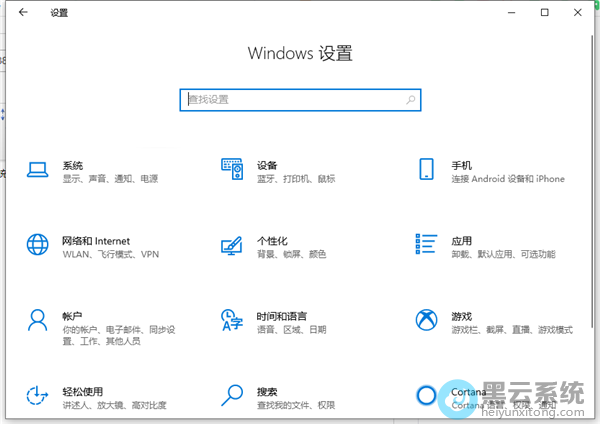This screenshot has height=424, width=600.
Task: Open the 轻松使用 settings title
Action: click(83, 392)
